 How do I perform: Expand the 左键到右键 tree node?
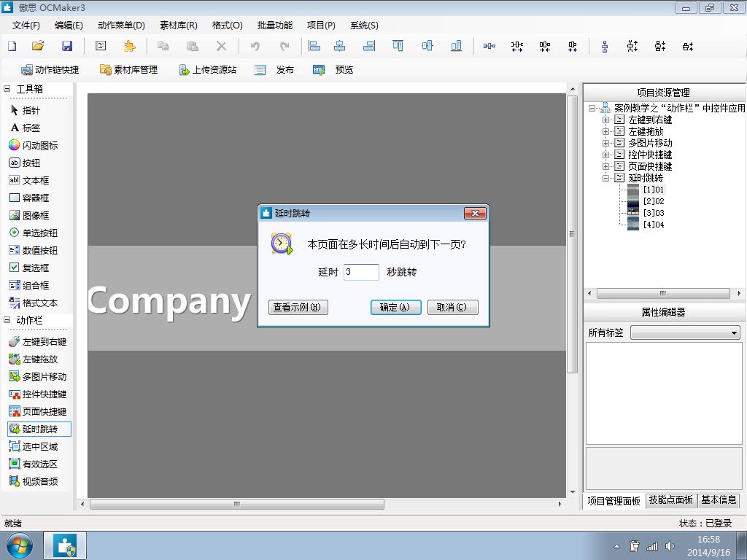[x=605, y=120]
